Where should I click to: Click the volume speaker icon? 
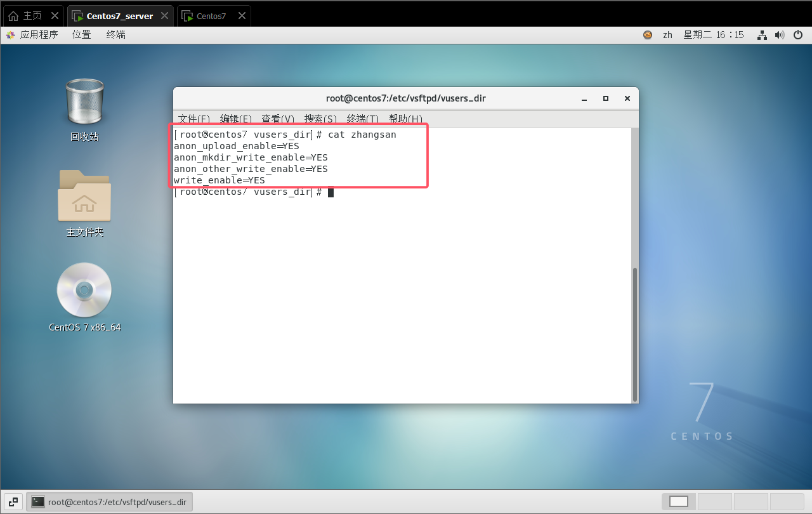780,35
